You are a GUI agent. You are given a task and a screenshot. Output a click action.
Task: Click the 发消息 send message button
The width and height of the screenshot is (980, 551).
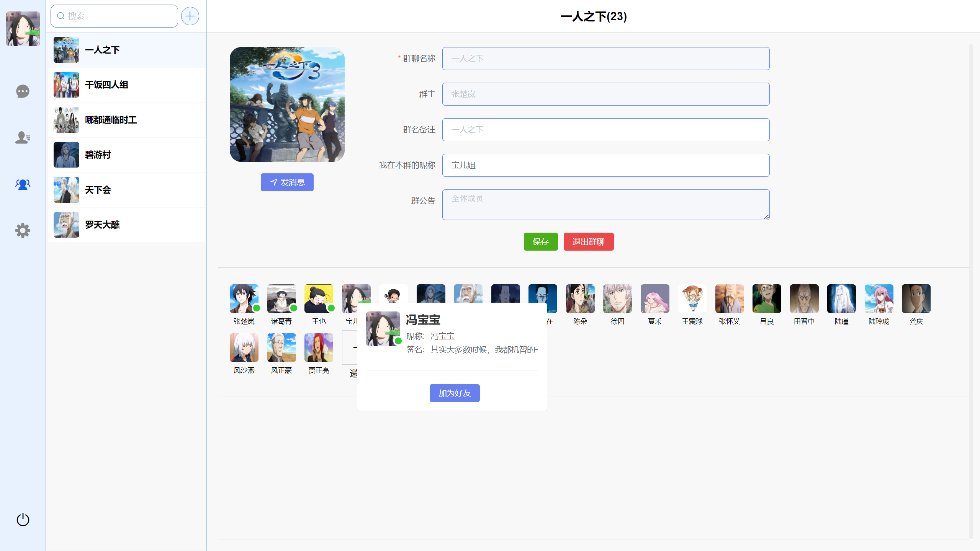tap(287, 182)
